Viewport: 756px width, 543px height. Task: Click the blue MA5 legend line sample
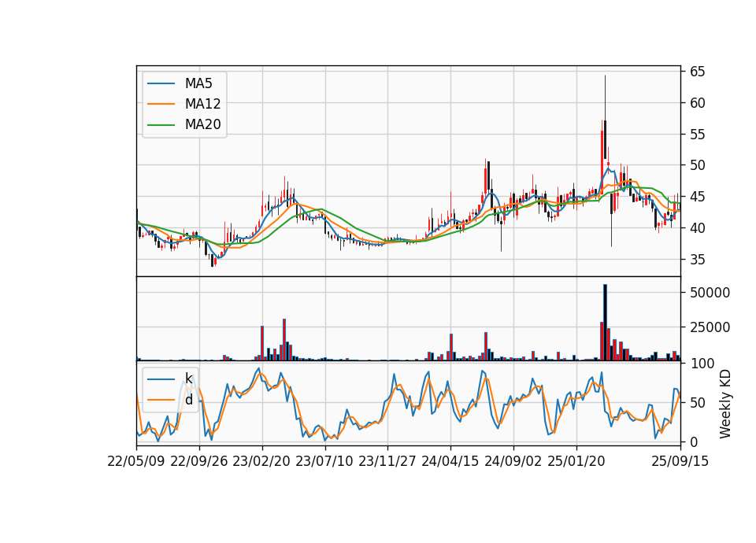coord(161,83)
